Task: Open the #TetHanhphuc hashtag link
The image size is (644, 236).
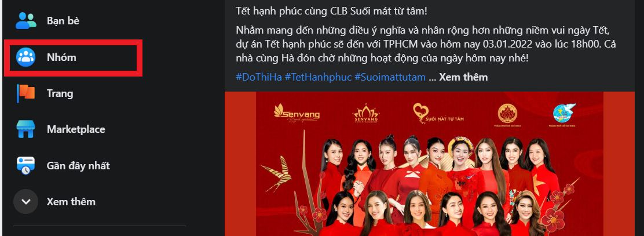Action: tap(319, 77)
